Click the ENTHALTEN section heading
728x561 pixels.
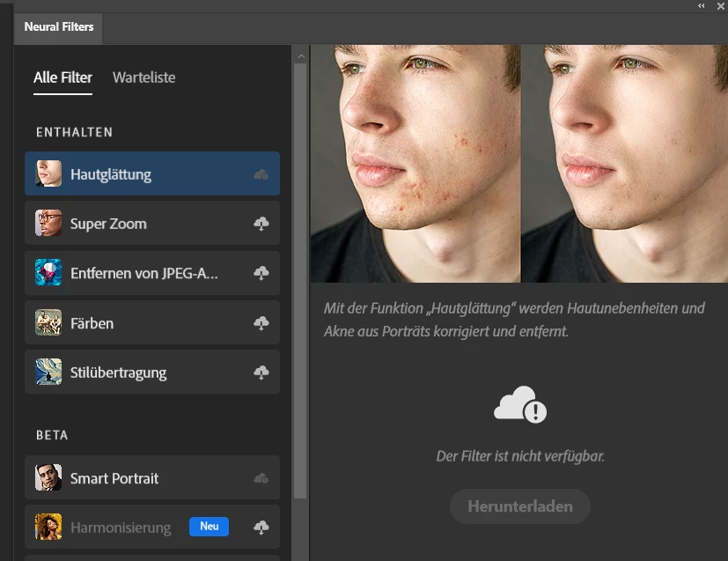(74, 132)
